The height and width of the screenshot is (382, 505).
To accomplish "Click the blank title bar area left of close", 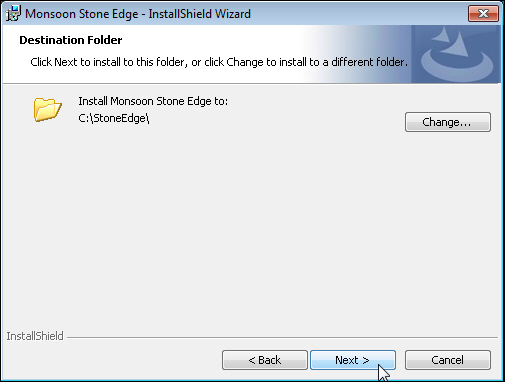I will (358, 14).
